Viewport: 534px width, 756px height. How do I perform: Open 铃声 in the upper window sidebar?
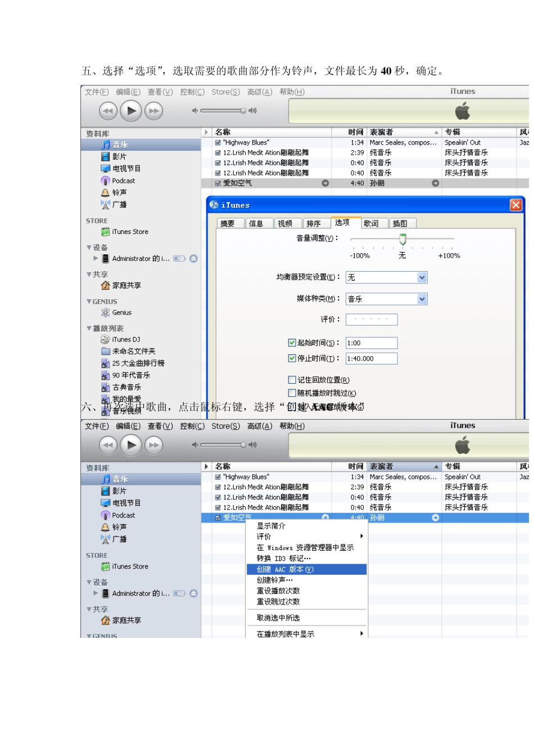(x=114, y=192)
